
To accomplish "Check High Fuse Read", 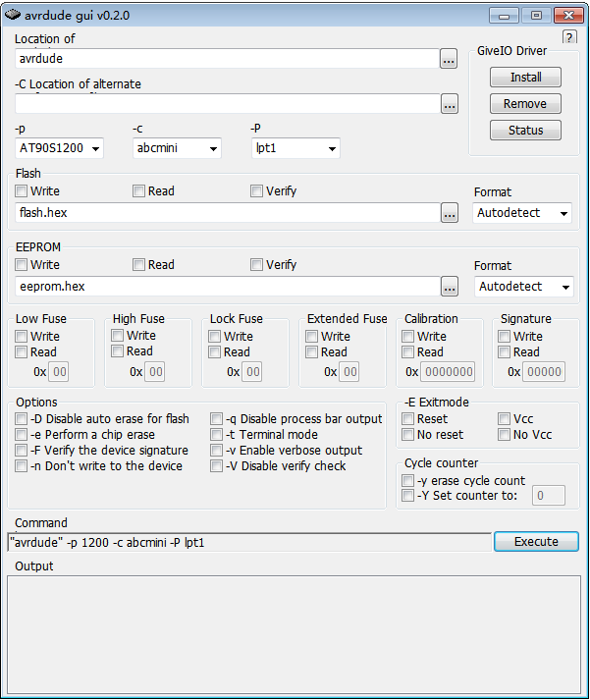I will (118, 351).
